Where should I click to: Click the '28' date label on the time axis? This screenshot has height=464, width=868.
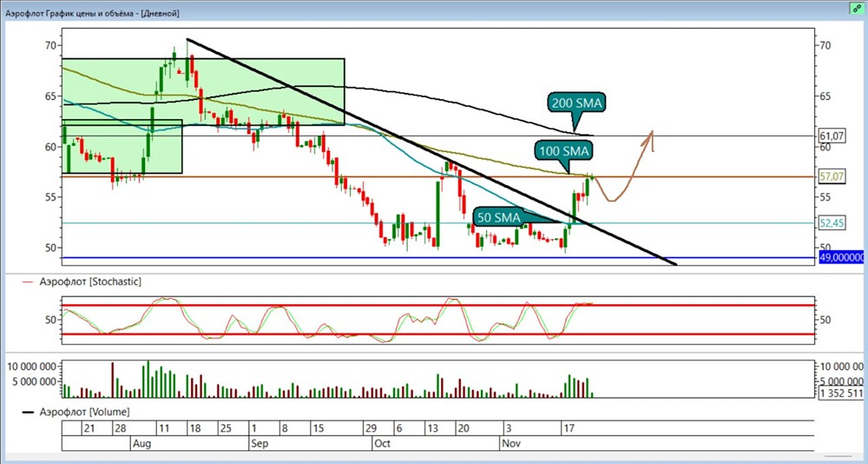pyautogui.click(x=120, y=428)
